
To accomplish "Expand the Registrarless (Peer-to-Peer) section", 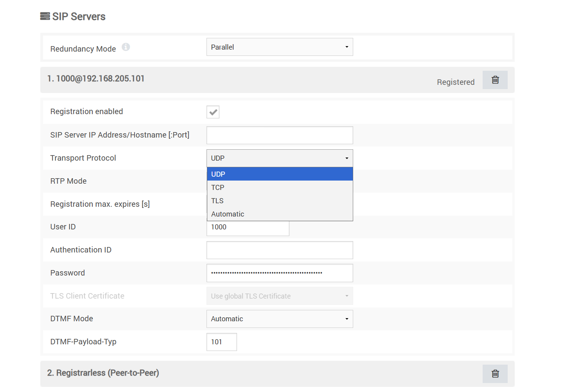I will coord(103,373).
